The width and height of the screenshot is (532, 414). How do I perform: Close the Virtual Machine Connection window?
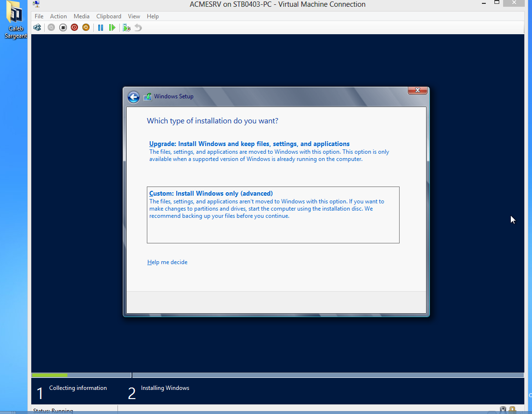[x=514, y=3]
